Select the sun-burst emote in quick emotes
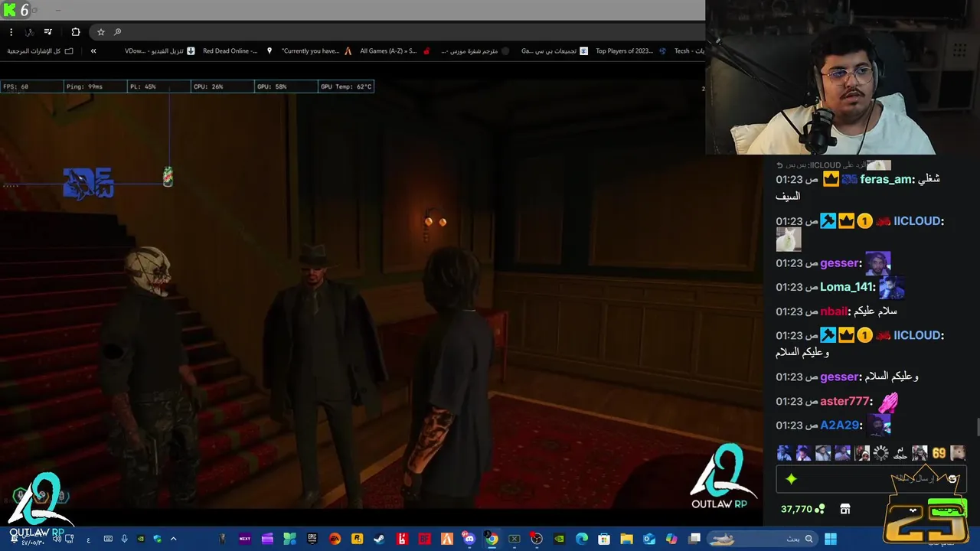980x551 pixels. tap(881, 453)
